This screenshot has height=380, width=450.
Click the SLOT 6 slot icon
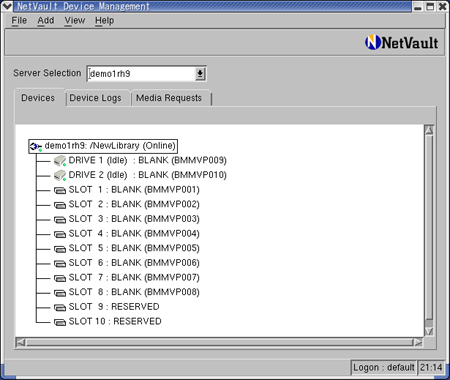pyautogui.click(x=60, y=264)
